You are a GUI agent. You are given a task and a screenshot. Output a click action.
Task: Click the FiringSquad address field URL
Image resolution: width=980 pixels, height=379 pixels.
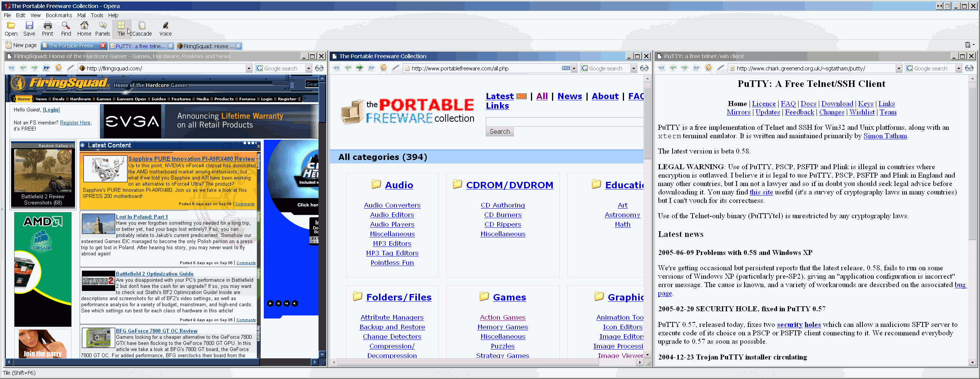[x=114, y=69]
